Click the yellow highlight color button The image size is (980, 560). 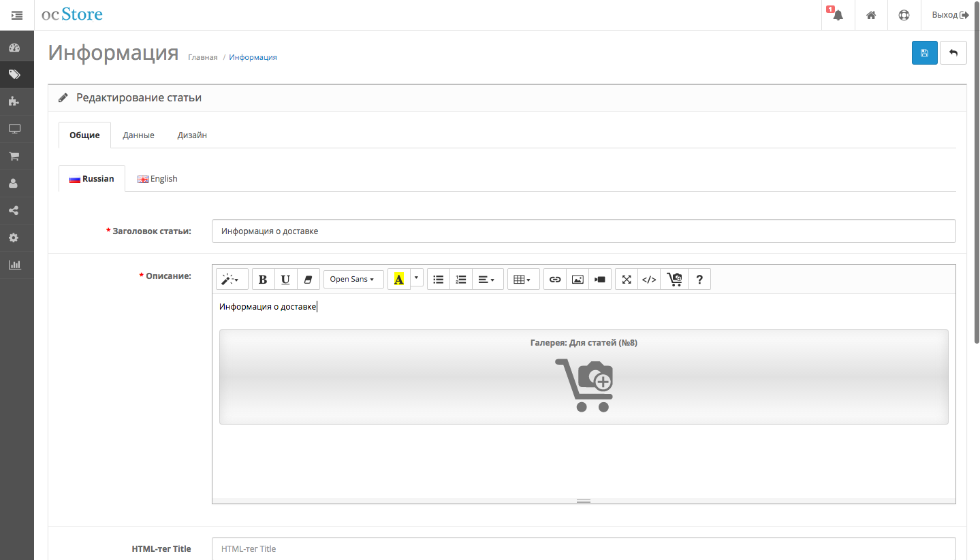pyautogui.click(x=399, y=279)
